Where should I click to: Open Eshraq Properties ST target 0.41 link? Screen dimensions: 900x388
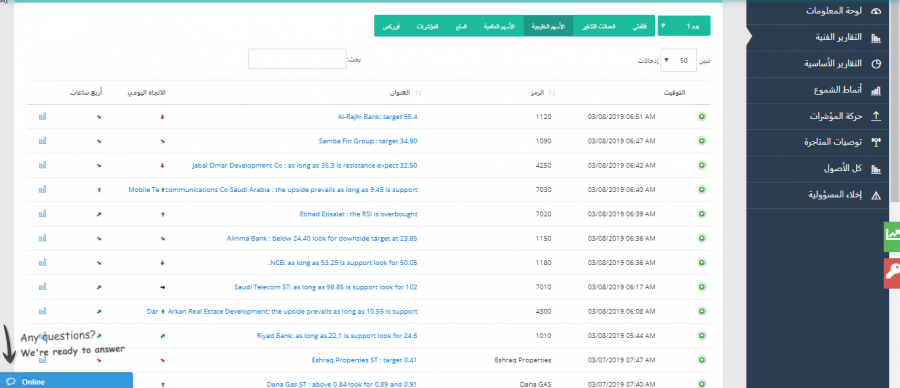pyautogui.click(x=364, y=360)
